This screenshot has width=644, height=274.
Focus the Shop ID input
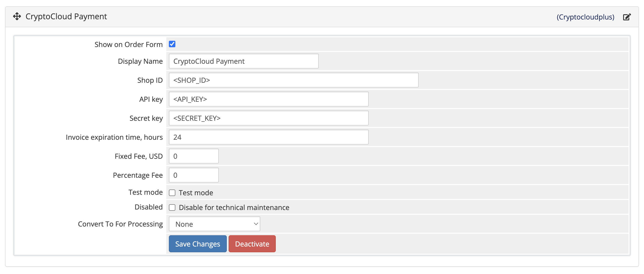click(294, 80)
